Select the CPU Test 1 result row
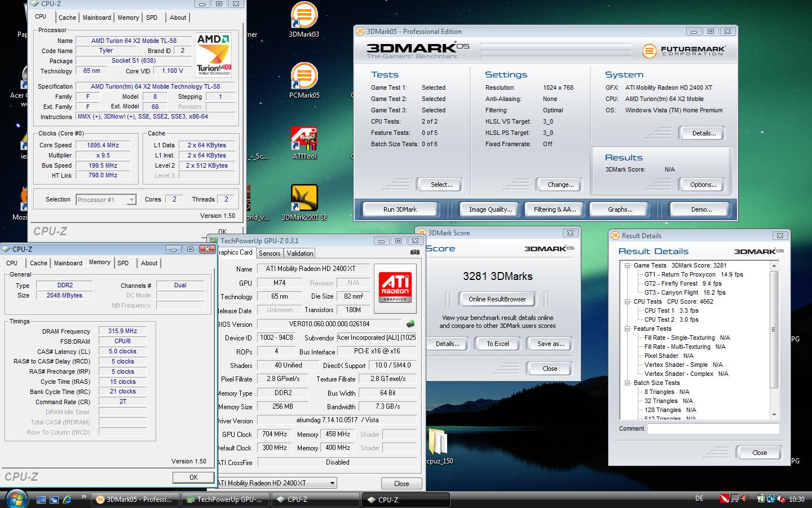Viewport: 812px width, 508px height. 671,310
